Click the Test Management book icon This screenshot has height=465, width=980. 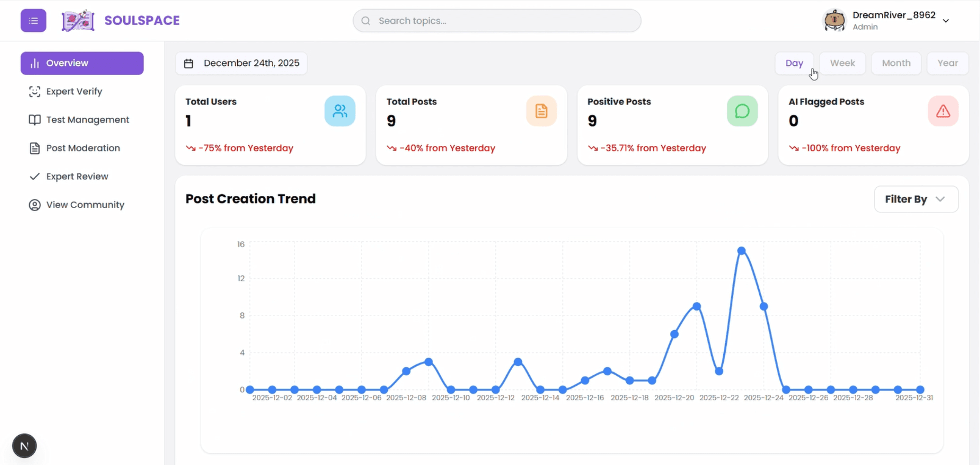[x=35, y=120]
